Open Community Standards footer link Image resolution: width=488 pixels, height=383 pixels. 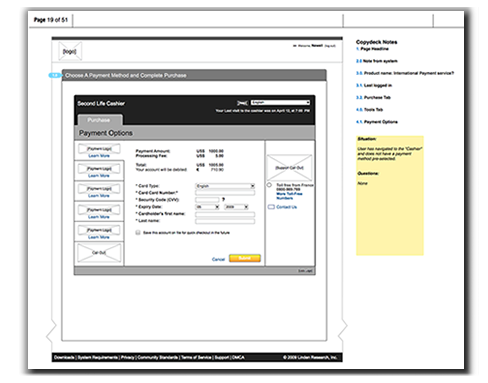click(158, 357)
